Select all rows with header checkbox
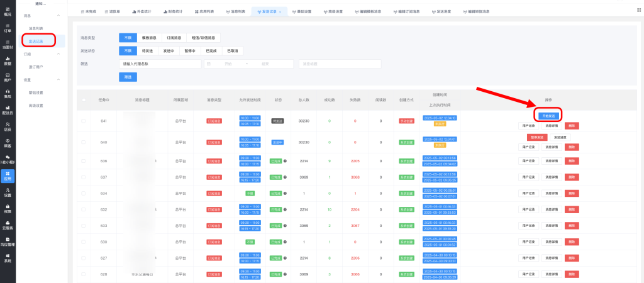Viewport: 644px width, 283px height. click(84, 99)
